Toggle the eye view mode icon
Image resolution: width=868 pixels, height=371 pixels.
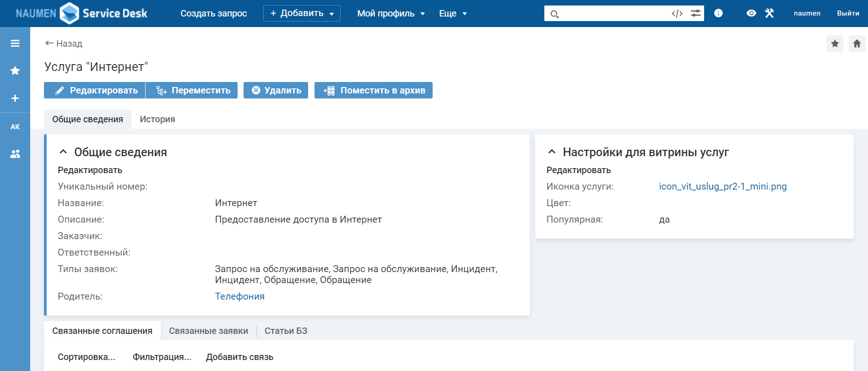[x=751, y=13]
